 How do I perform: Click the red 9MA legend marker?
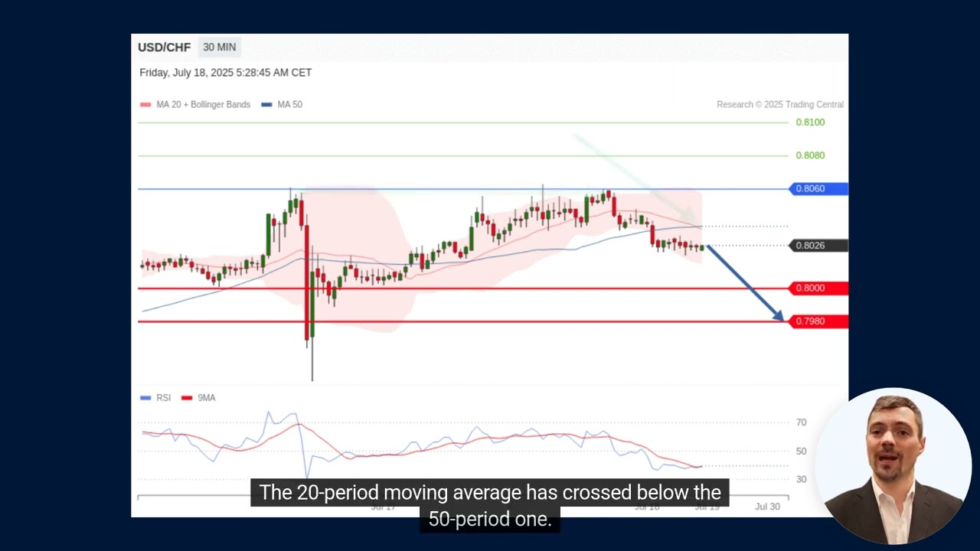click(x=186, y=398)
